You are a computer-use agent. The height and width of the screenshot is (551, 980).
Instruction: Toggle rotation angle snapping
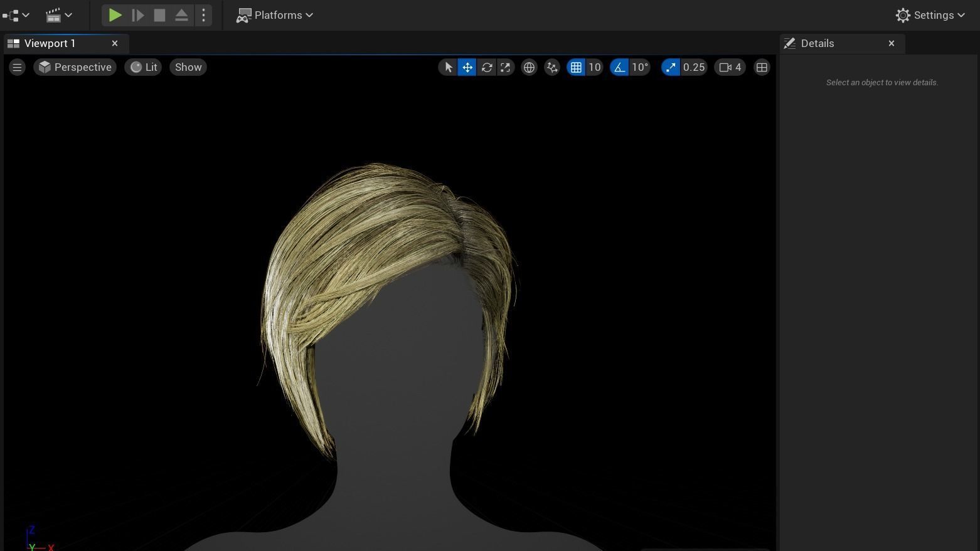(619, 67)
